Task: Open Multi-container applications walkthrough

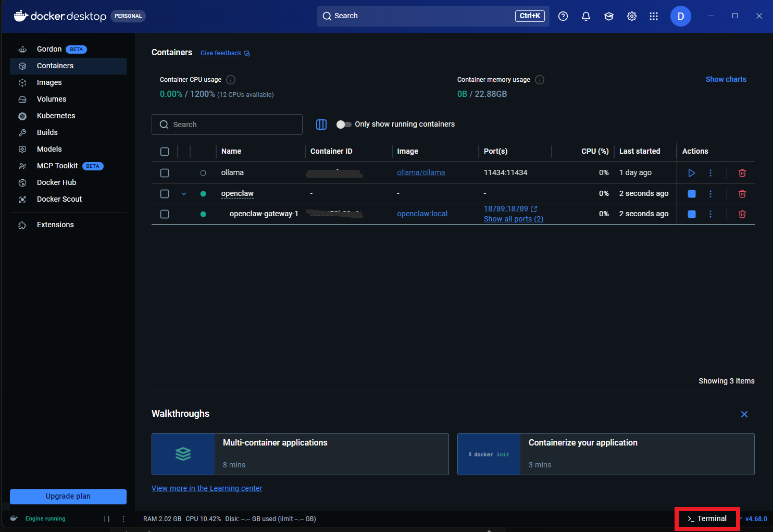Action: click(x=300, y=454)
